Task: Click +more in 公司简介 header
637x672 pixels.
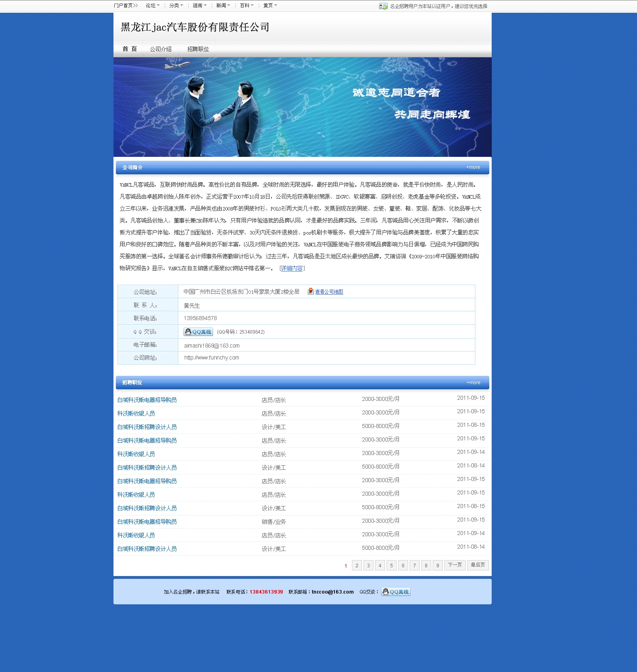Action: [473, 167]
